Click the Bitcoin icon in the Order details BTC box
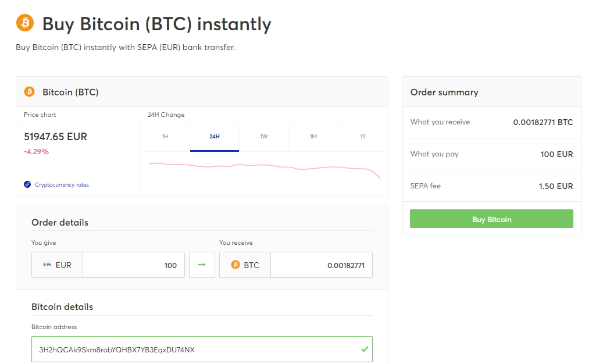This screenshot has height=364, width=603. pyautogui.click(x=236, y=265)
